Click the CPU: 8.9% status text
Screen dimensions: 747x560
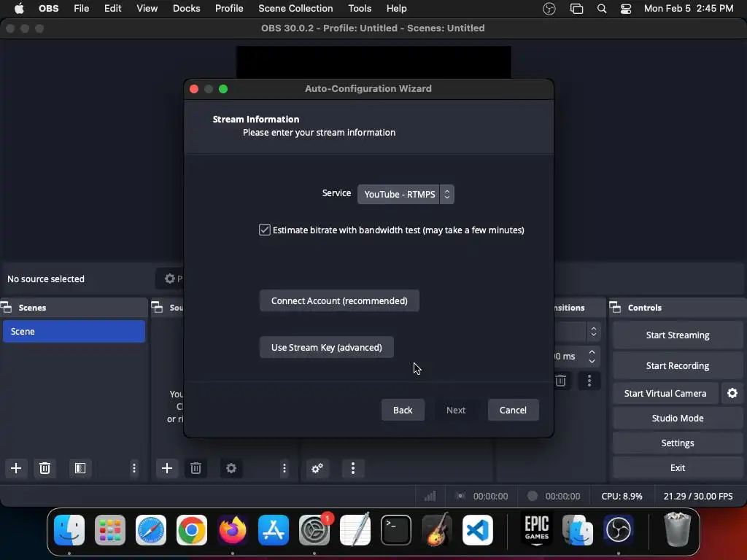pyautogui.click(x=622, y=496)
